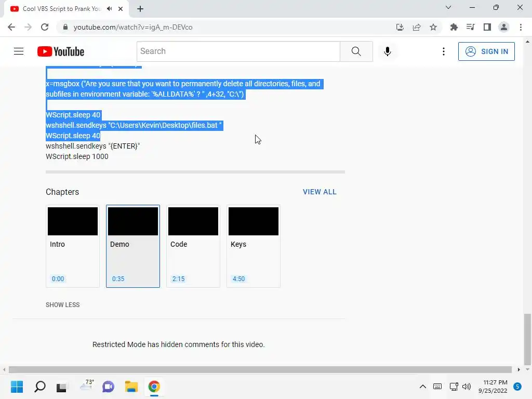
Task: Jump to the Intro chapter thumbnail
Action: coord(73,221)
